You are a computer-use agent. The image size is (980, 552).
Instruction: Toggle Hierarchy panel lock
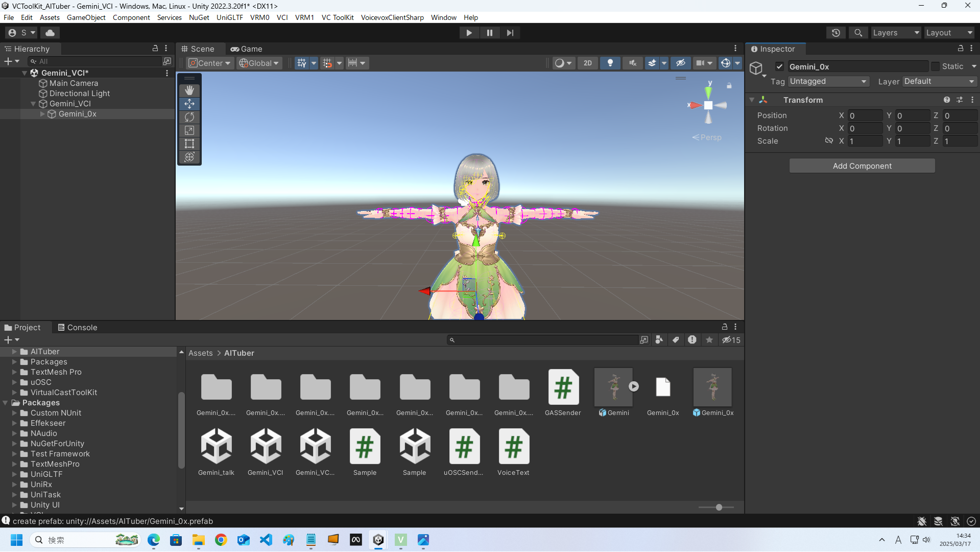(x=155, y=49)
